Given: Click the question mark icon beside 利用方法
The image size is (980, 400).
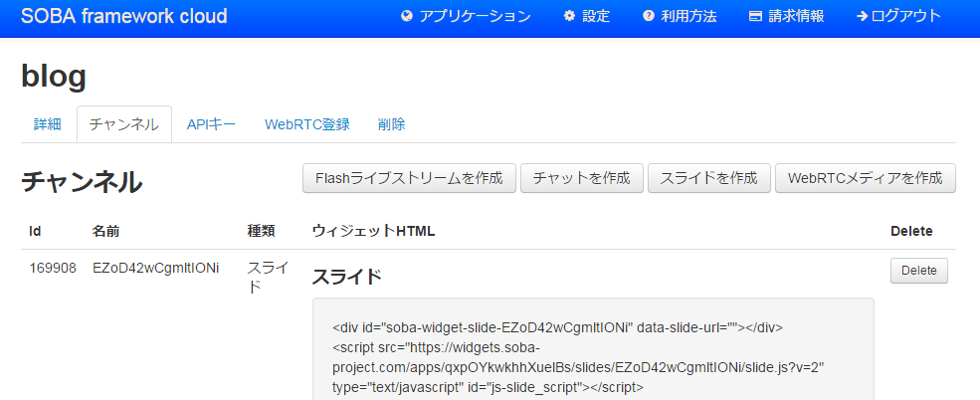Looking at the screenshot, I should pos(648,16).
